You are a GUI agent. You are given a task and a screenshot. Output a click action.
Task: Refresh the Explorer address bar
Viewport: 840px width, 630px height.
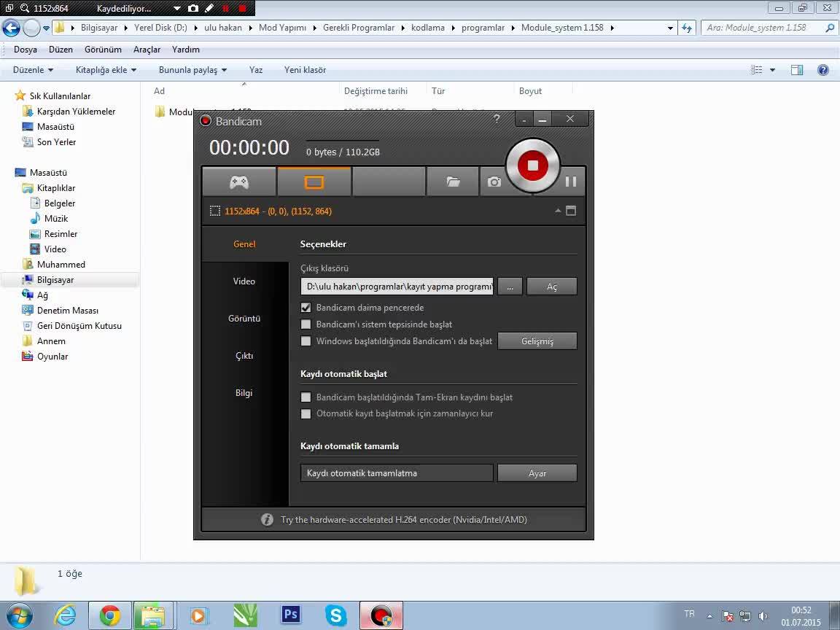[687, 28]
